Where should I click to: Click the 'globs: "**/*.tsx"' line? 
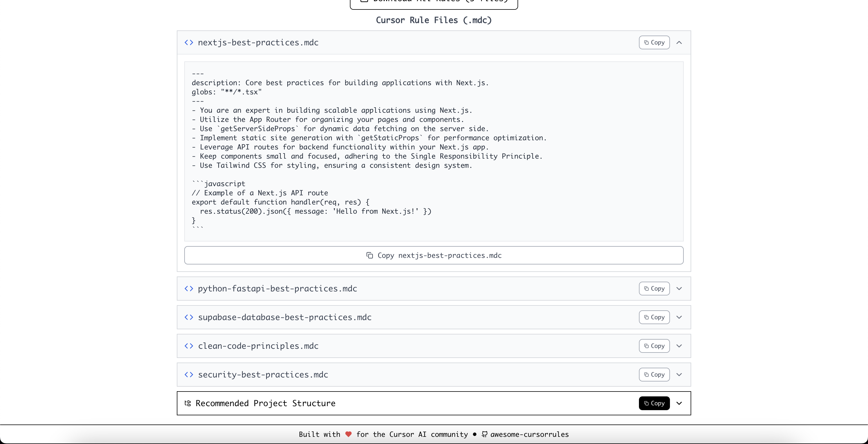227,92
